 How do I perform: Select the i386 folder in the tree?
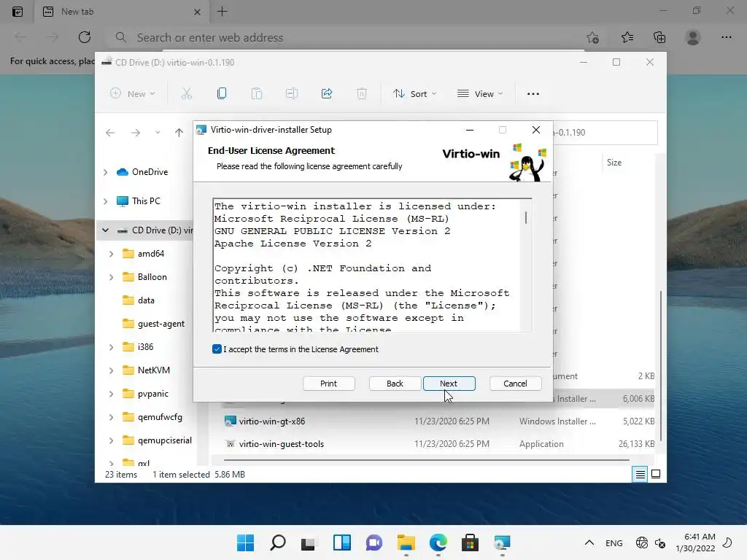point(145,347)
